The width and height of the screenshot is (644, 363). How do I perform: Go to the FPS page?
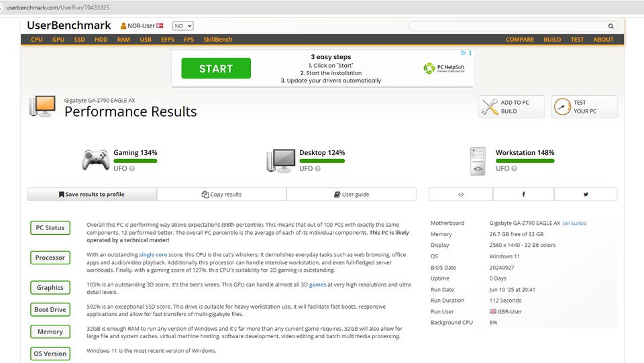coord(189,40)
